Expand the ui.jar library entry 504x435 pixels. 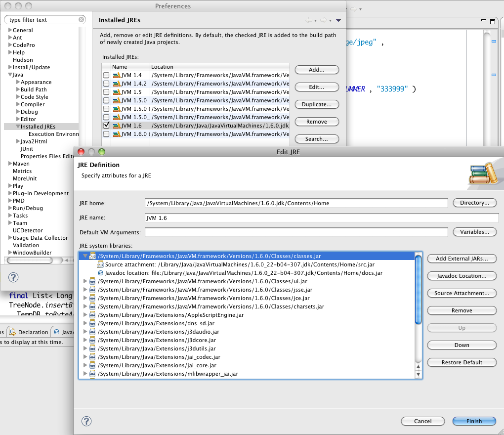[85, 281]
